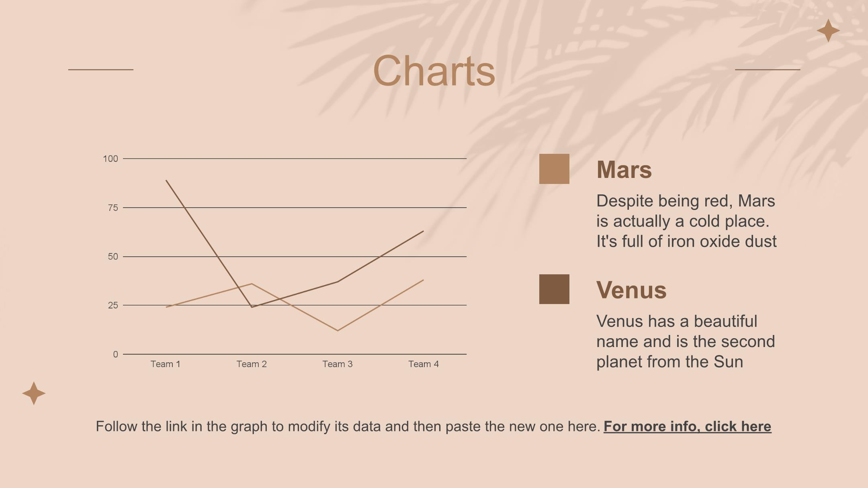Select the "Venus" heading text
Viewport: 868px width, 488px height.
[631, 290]
